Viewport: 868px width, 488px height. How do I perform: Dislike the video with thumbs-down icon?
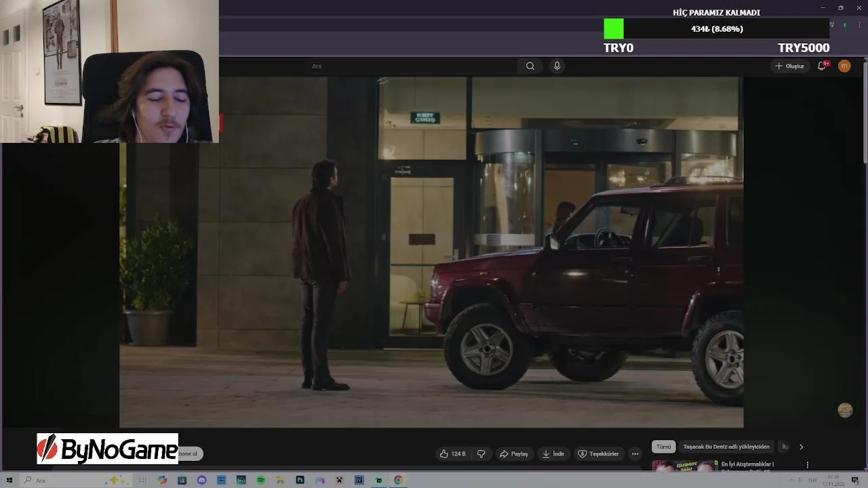tap(481, 453)
